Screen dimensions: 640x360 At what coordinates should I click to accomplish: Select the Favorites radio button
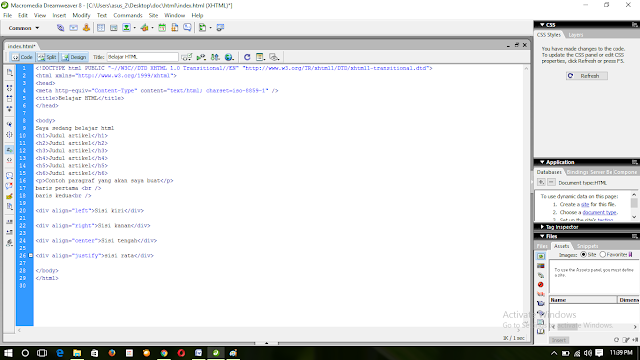[602, 255]
